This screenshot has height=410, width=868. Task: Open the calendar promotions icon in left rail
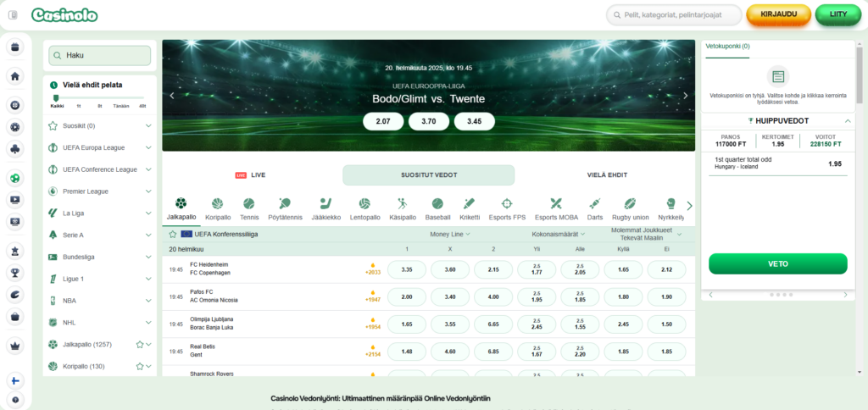point(15,47)
